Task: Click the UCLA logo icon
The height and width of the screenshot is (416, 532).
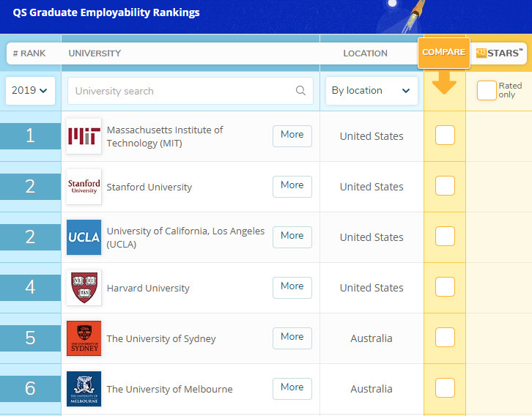Action: [x=84, y=237]
